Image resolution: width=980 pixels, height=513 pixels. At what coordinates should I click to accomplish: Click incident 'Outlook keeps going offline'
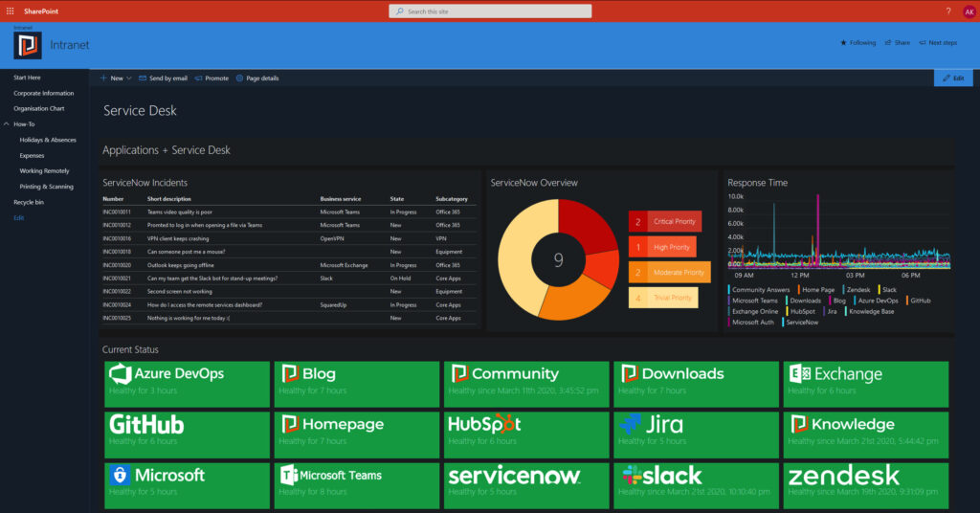coord(181,265)
